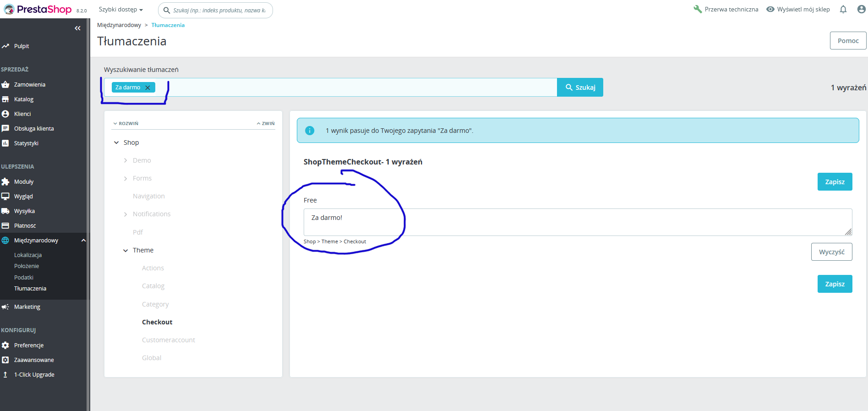This screenshot has height=411, width=868.
Task: Expand the Notifications tree node
Action: [x=126, y=214]
